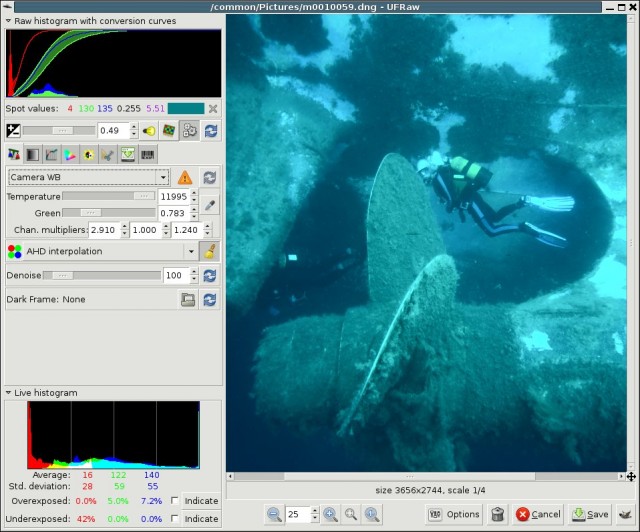Click the Cancel button
The height and width of the screenshot is (532, 640).
(x=538, y=514)
